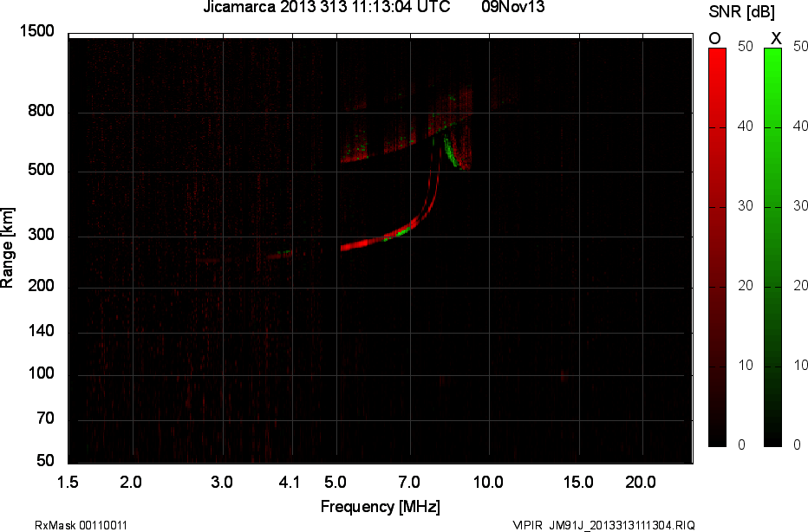Click the 1500 range tick label
The image size is (808, 532).
pyautogui.click(x=37, y=31)
